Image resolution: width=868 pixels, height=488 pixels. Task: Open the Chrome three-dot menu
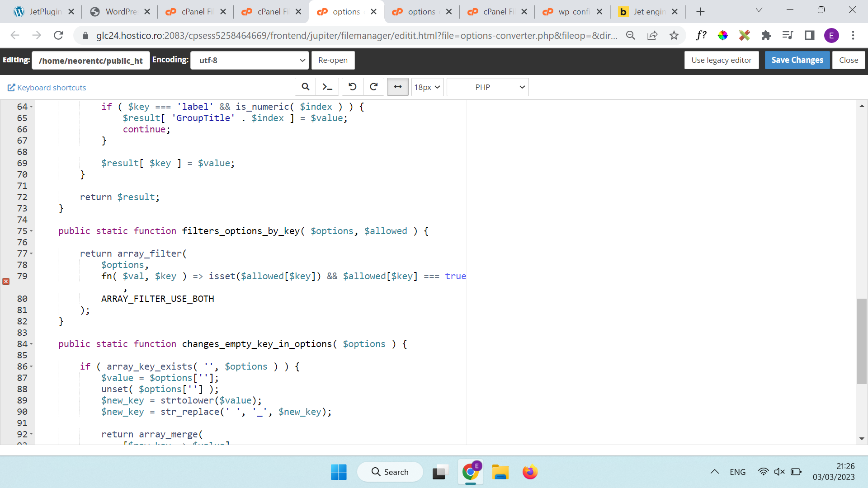click(853, 35)
